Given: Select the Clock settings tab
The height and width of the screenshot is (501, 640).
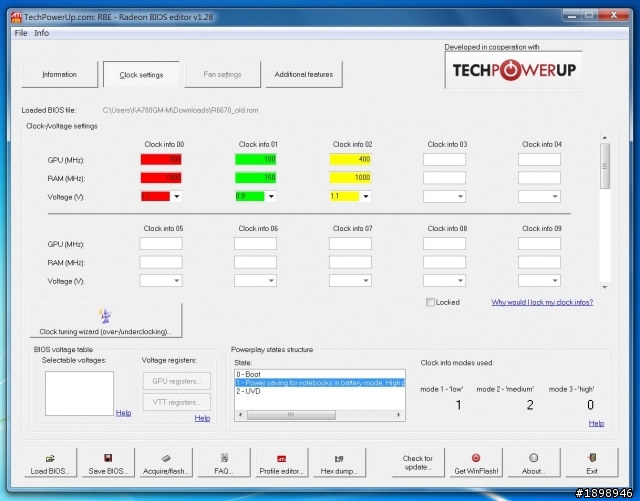Looking at the screenshot, I should tap(141, 74).
